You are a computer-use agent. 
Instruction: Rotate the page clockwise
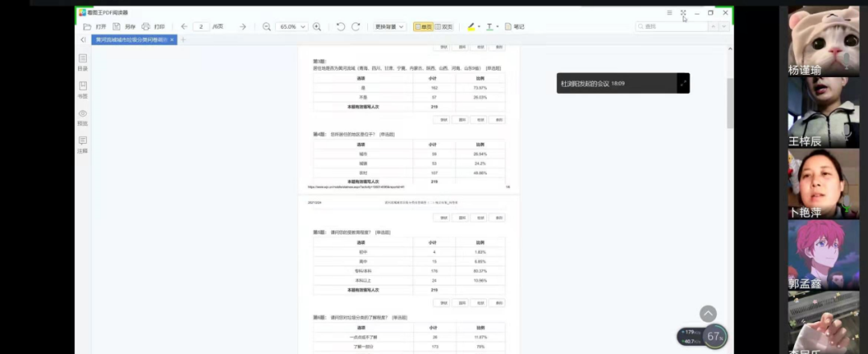point(356,26)
